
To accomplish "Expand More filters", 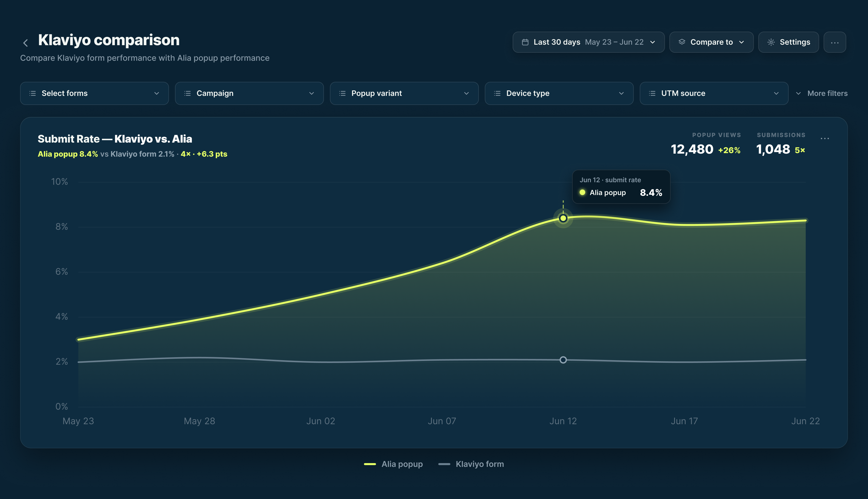I will 821,93.
